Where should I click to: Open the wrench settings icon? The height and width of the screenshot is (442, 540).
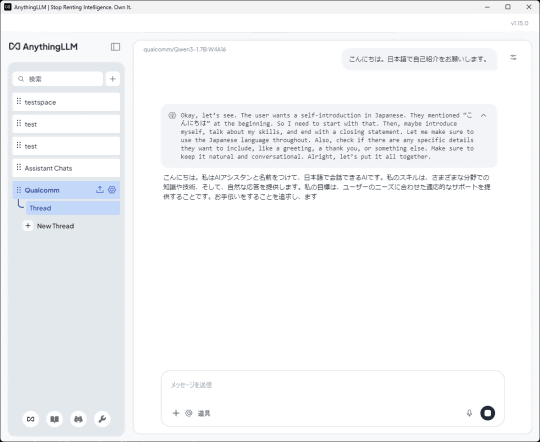(102, 419)
